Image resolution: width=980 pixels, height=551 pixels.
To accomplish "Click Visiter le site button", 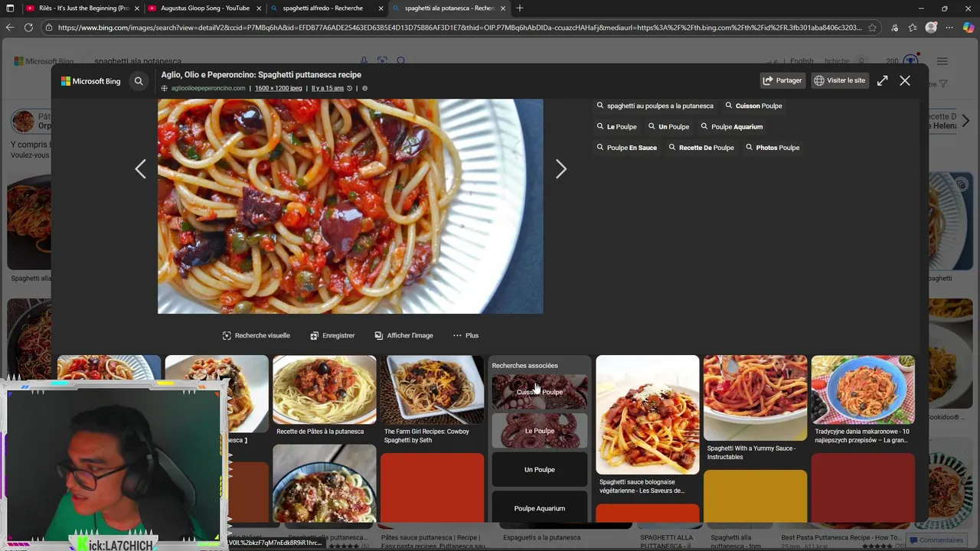I will point(839,80).
